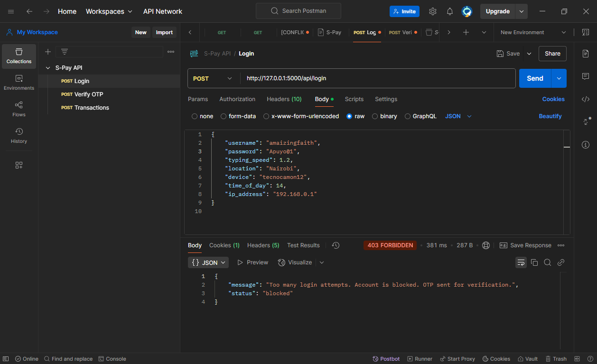Open settings gear icon in header
Image resolution: width=597 pixels, height=364 pixels.
[x=433, y=11]
